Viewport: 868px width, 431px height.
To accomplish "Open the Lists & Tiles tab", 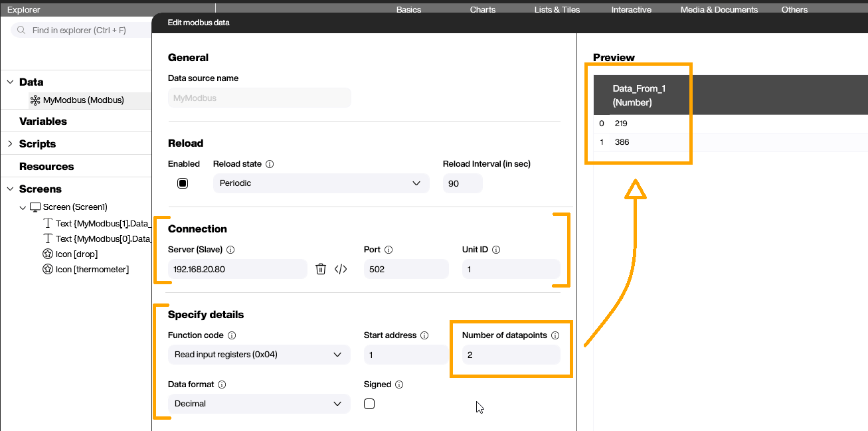I will (x=557, y=10).
